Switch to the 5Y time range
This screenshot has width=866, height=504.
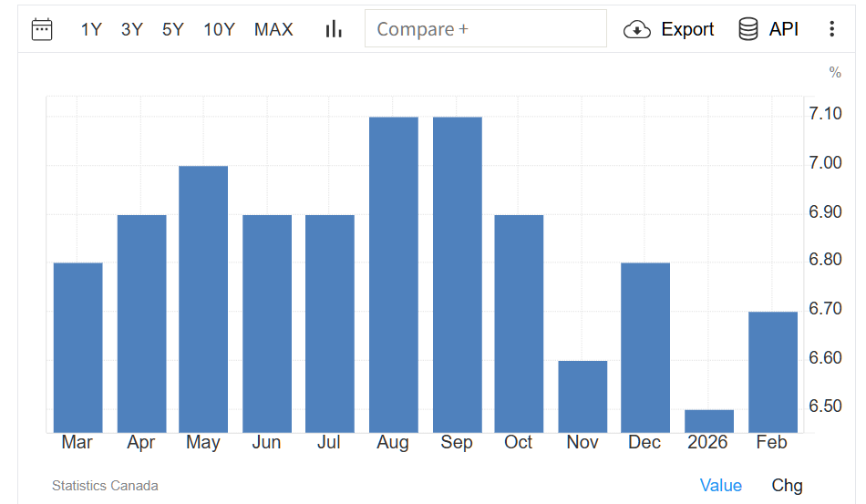[173, 29]
